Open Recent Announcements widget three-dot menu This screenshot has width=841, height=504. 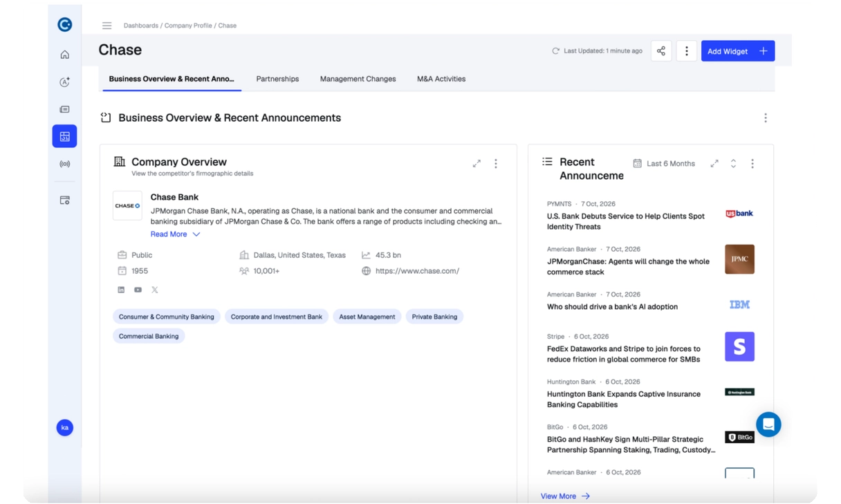click(x=752, y=164)
